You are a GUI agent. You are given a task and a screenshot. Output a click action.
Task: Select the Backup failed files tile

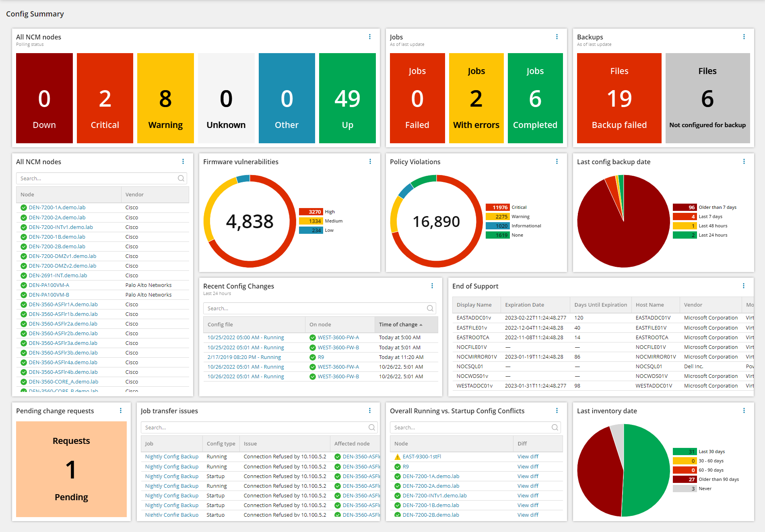[x=619, y=98]
